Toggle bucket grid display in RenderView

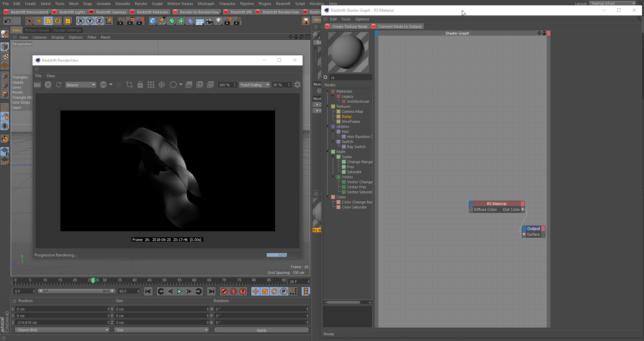point(151,85)
